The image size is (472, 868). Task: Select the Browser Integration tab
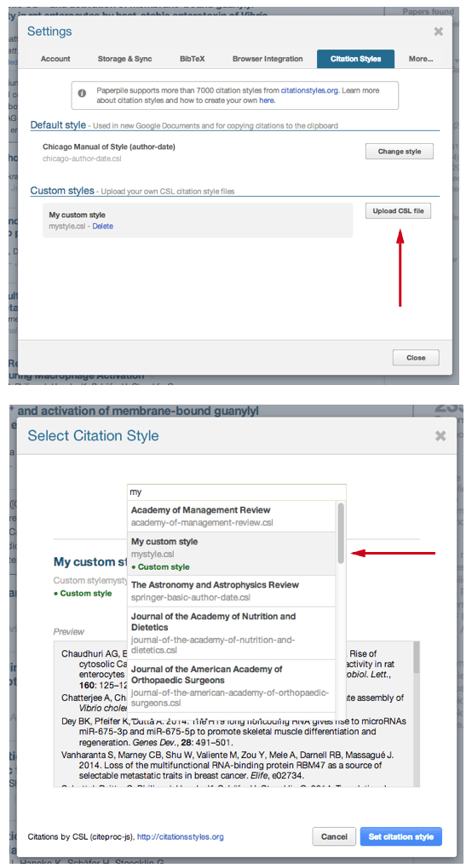click(x=268, y=59)
